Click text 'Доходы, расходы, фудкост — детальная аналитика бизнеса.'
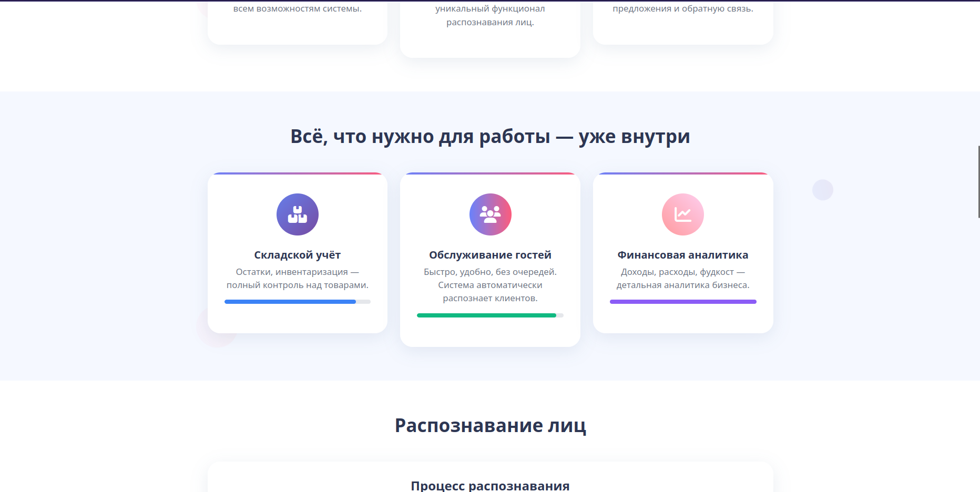The width and height of the screenshot is (980, 492). 683,279
